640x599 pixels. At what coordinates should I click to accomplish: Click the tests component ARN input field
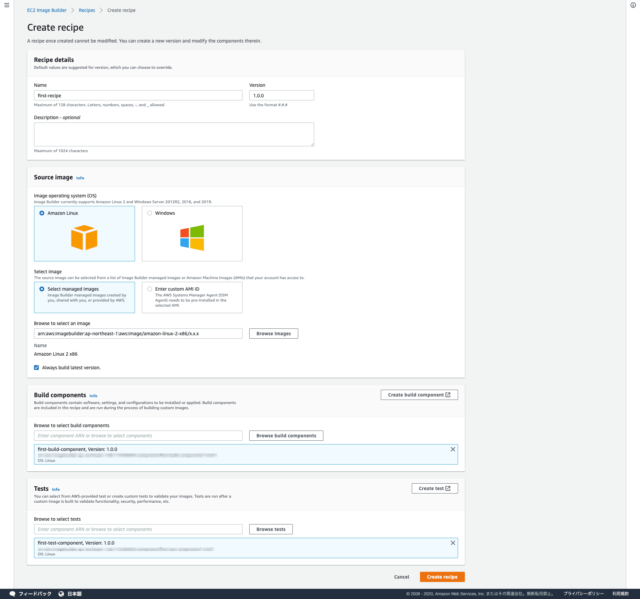[x=138, y=529]
